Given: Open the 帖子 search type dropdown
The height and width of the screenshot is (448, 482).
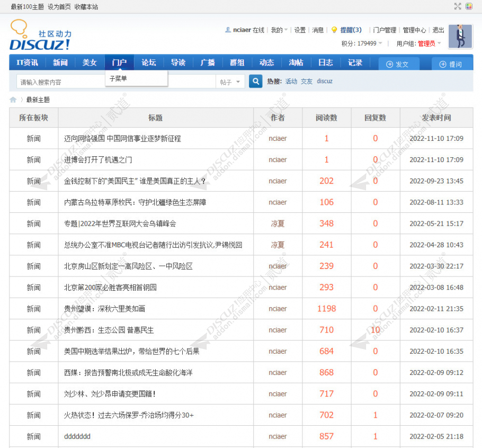Looking at the screenshot, I should coord(230,82).
